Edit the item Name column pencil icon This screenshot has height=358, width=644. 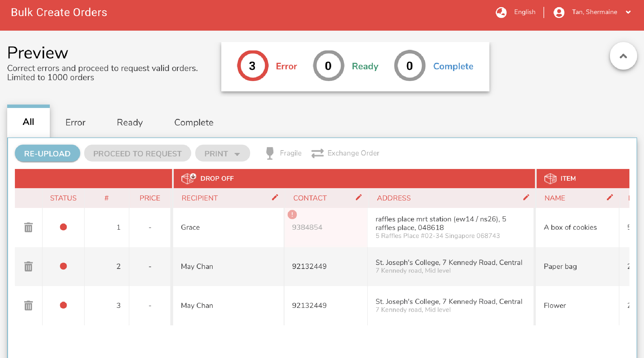610,197
